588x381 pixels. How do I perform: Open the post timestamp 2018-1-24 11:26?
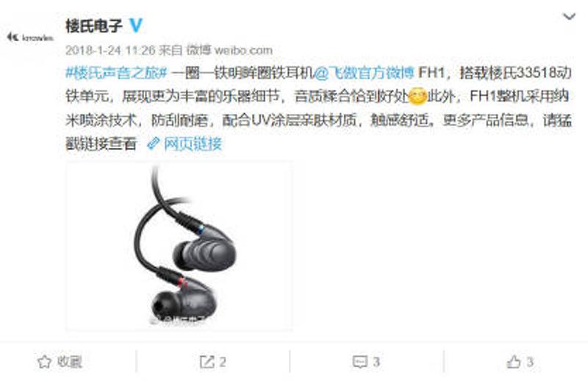[x=110, y=50]
